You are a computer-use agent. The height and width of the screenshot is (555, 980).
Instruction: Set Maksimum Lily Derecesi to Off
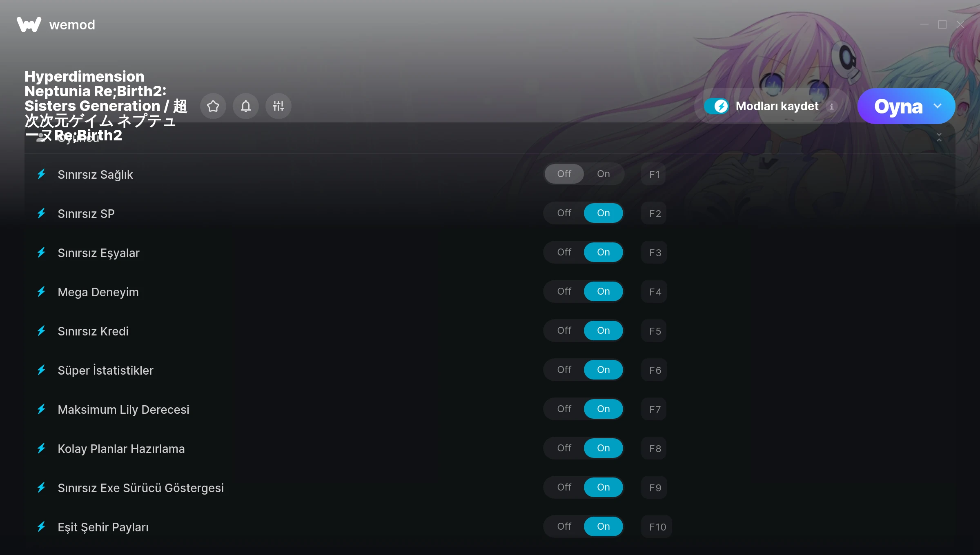click(x=564, y=409)
